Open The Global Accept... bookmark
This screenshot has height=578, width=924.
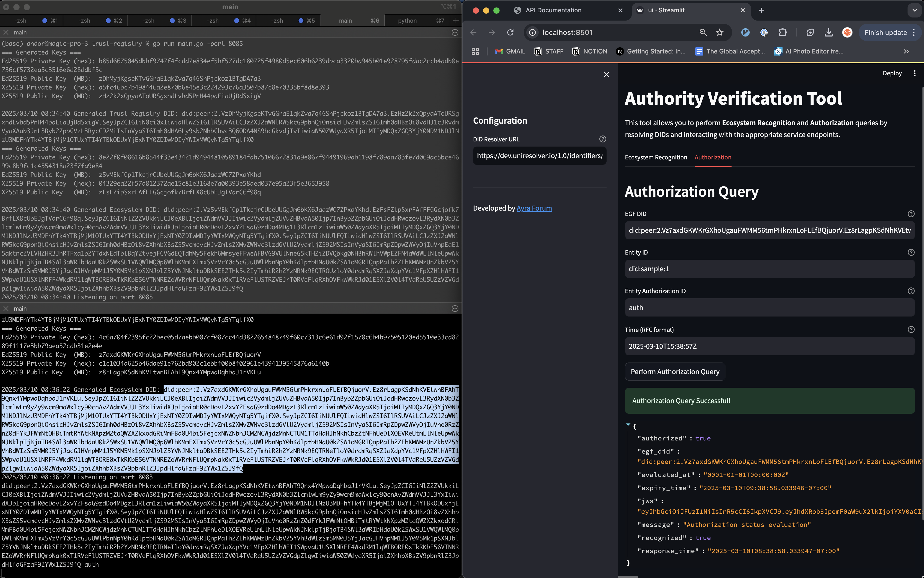(730, 51)
